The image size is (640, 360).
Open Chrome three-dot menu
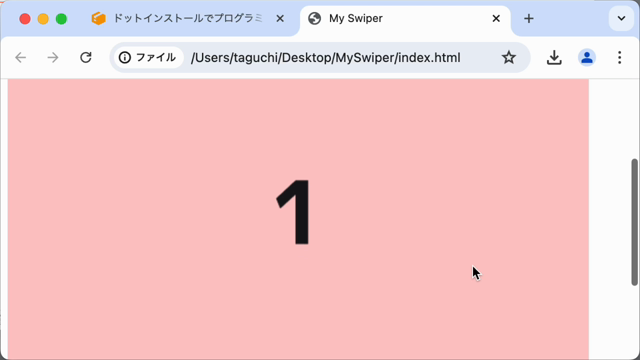(620, 58)
